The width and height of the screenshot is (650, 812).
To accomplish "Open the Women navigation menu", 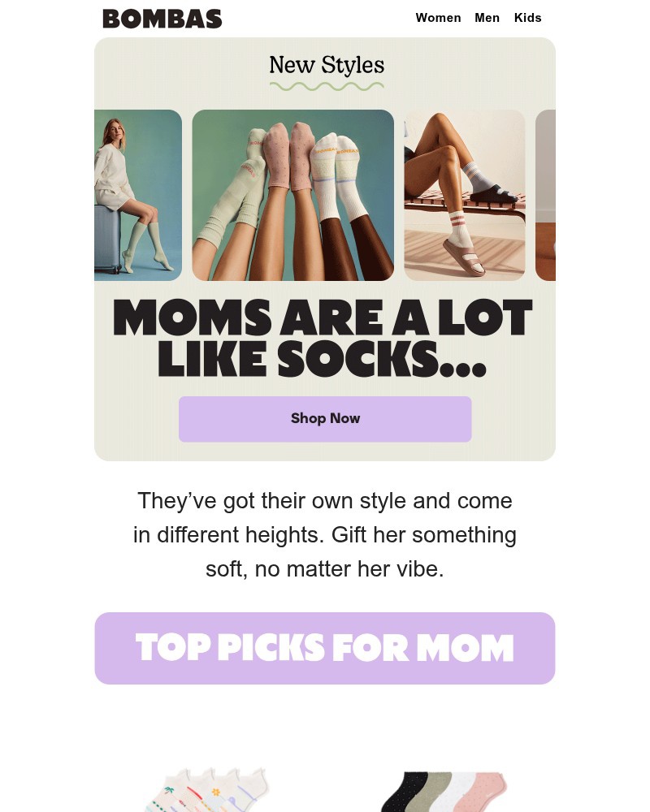I will point(438,18).
